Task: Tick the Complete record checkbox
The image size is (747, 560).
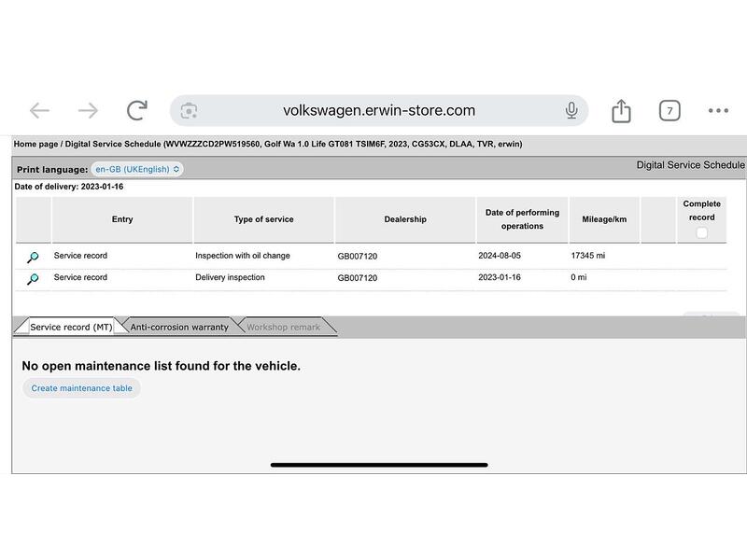Action: pos(701,233)
